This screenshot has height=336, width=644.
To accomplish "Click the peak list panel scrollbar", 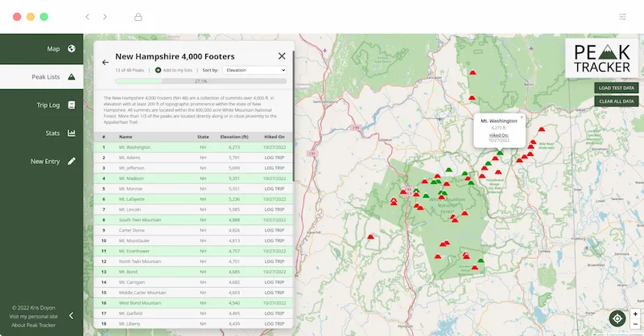I will (294, 116).
